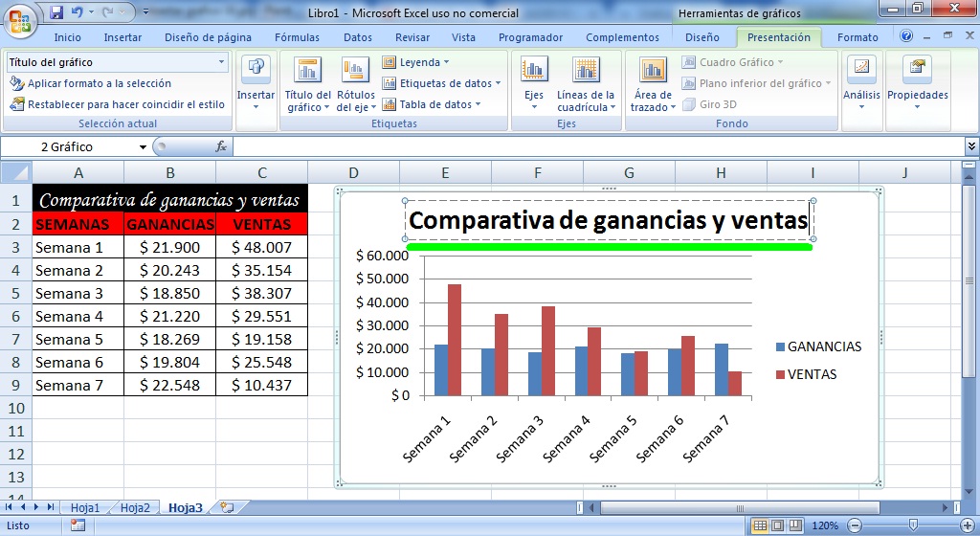Select row 5 header
The height and width of the screenshot is (536, 980).
pyautogui.click(x=16, y=294)
